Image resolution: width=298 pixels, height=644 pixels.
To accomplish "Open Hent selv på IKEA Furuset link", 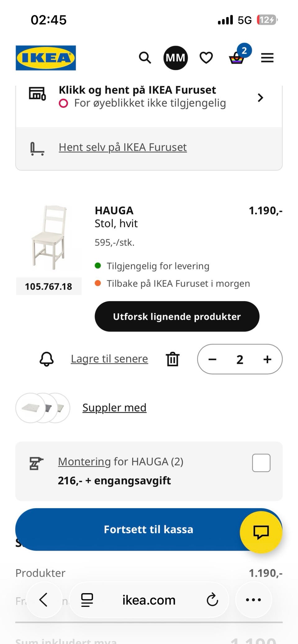I will click(x=123, y=147).
